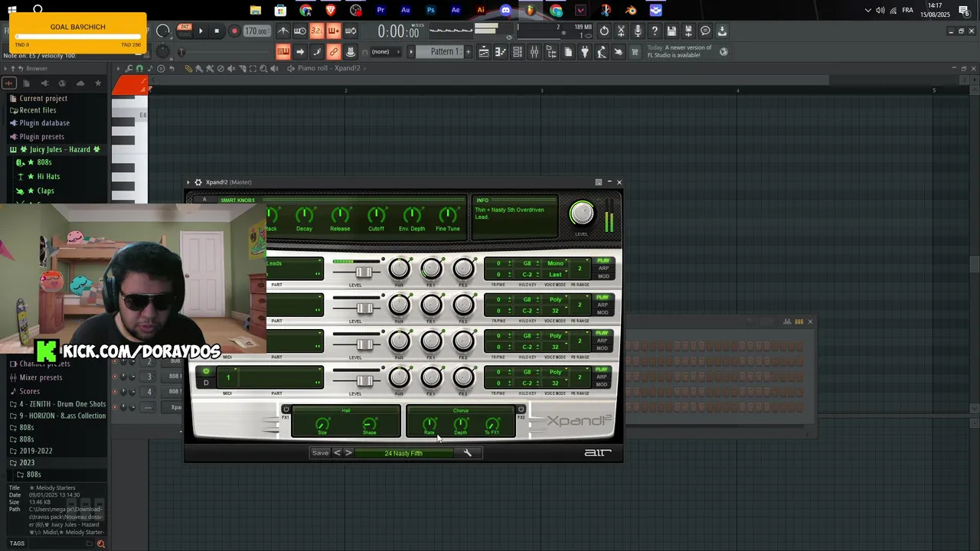Stop playback with the stop button
This screenshot has height=551, width=980.
click(217, 31)
